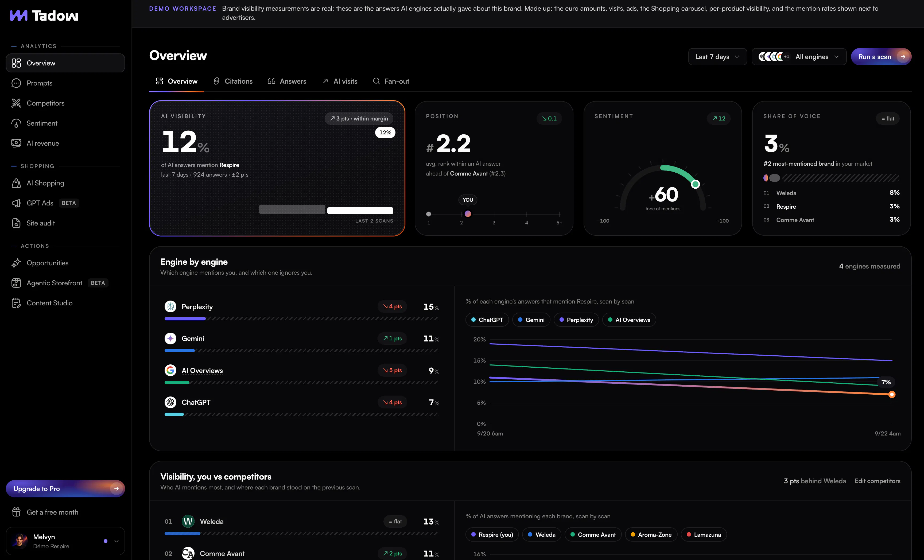Open Get a free month link
Screen dimensions: 924x560
click(52, 512)
